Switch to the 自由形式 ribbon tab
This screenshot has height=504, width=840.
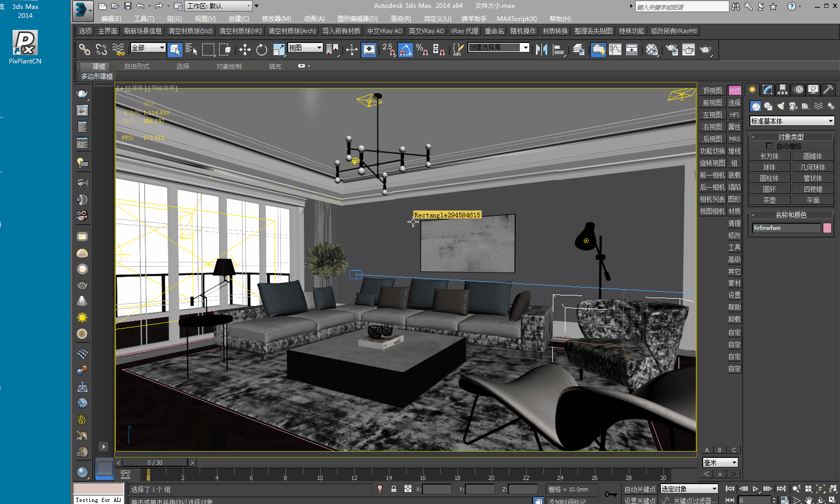[x=137, y=67]
